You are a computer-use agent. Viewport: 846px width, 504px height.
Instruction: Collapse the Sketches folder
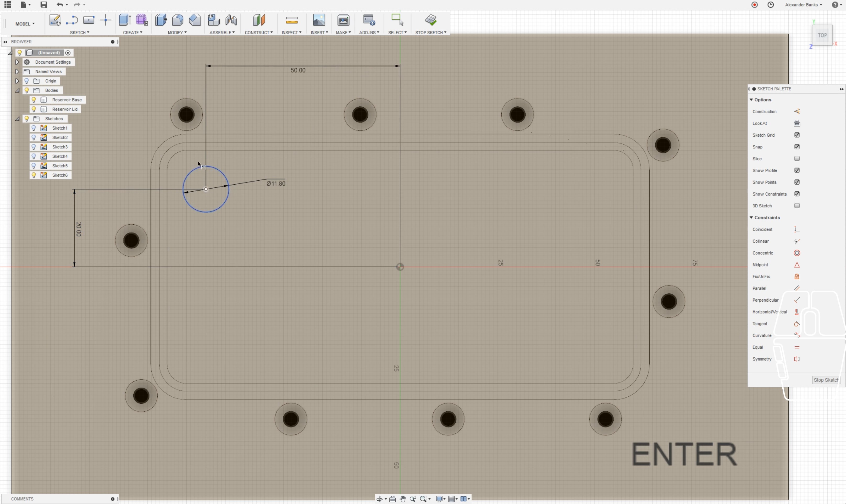pyautogui.click(x=17, y=119)
